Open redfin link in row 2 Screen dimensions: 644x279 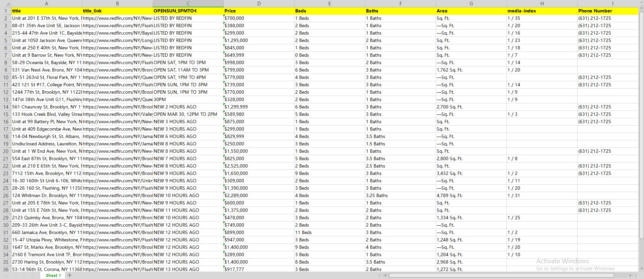[x=117, y=18]
